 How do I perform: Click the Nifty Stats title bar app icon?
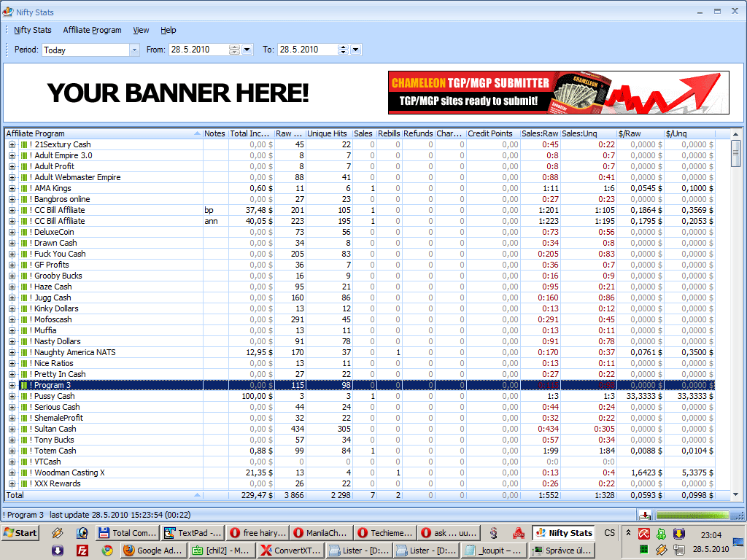pyautogui.click(x=7, y=12)
